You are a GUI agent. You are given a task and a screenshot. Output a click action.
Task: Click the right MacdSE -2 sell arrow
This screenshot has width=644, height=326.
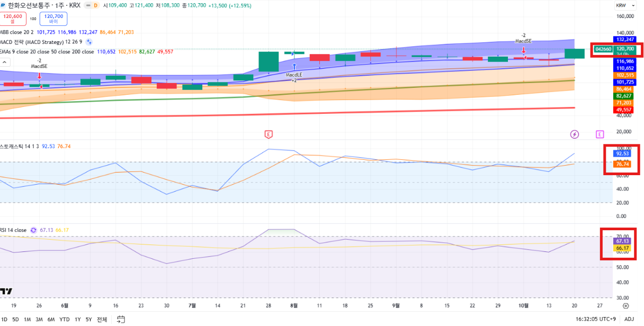point(523,51)
